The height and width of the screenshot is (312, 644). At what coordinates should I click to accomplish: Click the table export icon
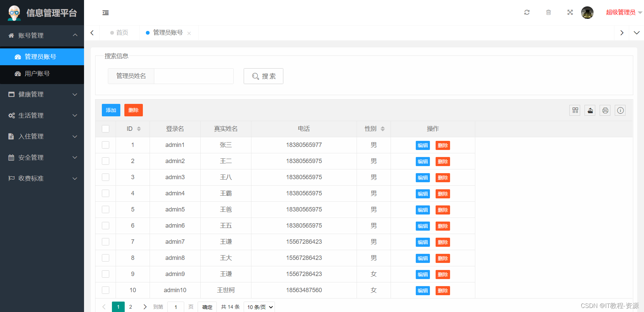(590, 110)
